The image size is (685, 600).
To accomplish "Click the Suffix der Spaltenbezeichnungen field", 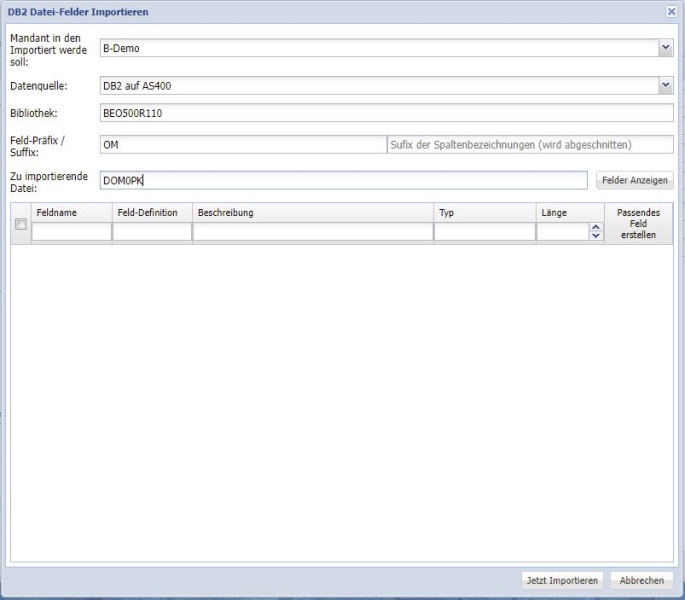I will coord(529,145).
